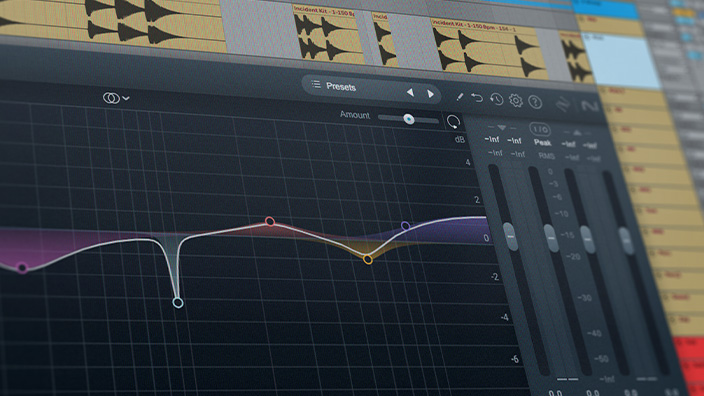The image size is (704, 396).
Task: Click the undo arrow icon
Action: click(477, 97)
